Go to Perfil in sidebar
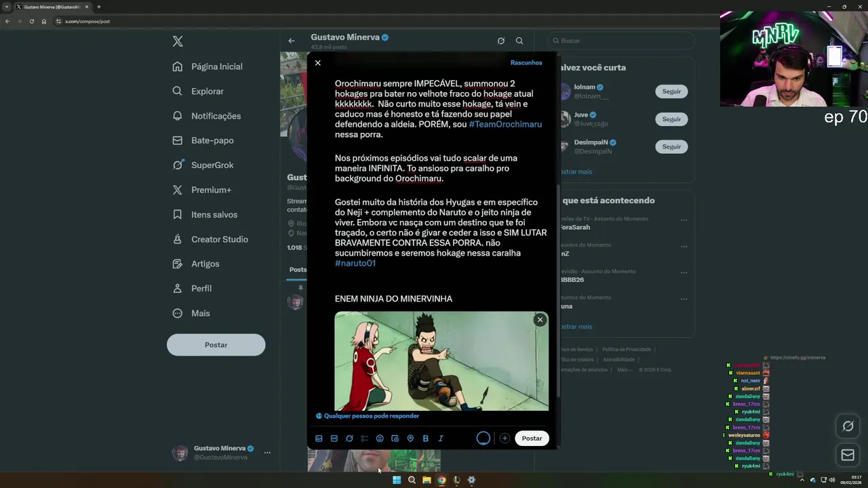Image resolution: width=868 pixels, height=488 pixels. point(192,288)
